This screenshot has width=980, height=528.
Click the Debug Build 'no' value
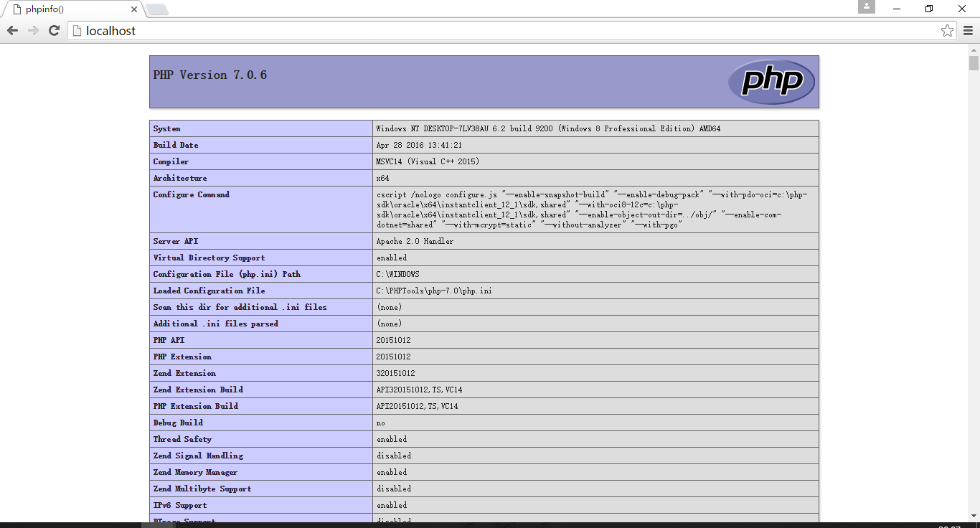pyautogui.click(x=381, y=423)
